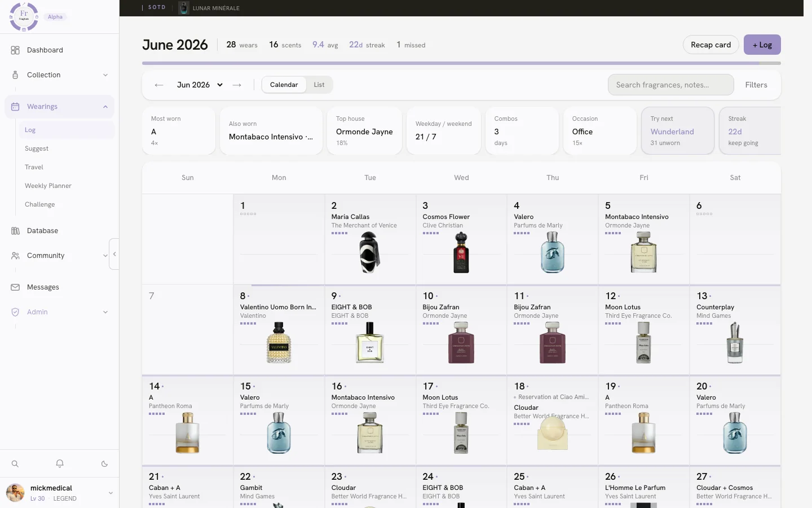Expand the mickmedical user menu chevron
The height and width of the screenshot is (508, 812).
(111, 493)
